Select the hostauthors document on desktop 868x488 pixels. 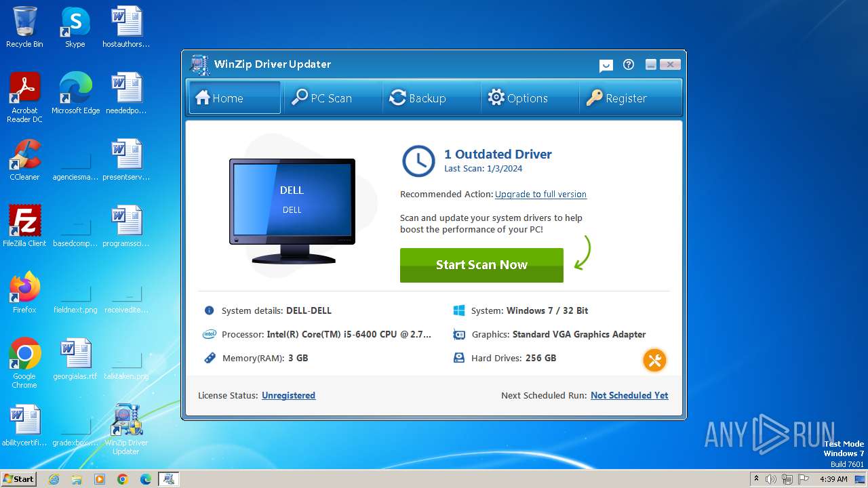point(126,28)
